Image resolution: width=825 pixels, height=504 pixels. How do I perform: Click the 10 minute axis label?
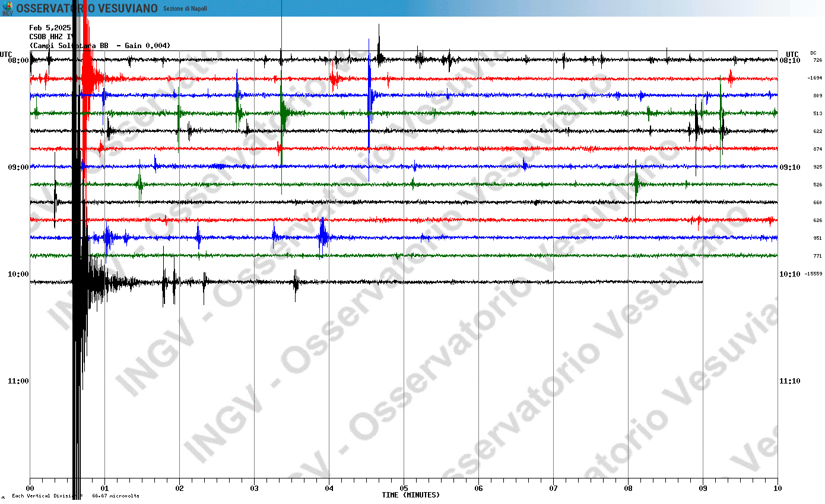(778, 489)
